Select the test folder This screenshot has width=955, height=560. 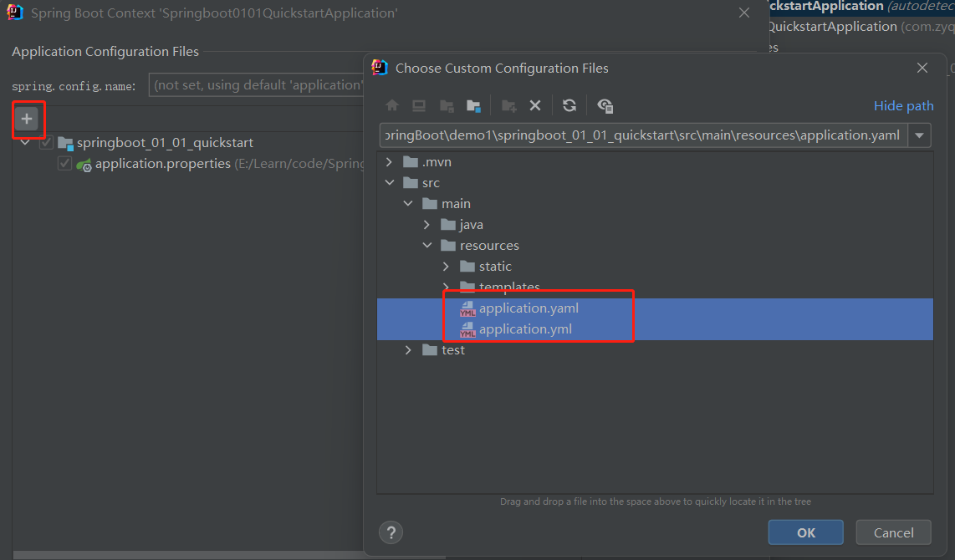click(443, 350)
